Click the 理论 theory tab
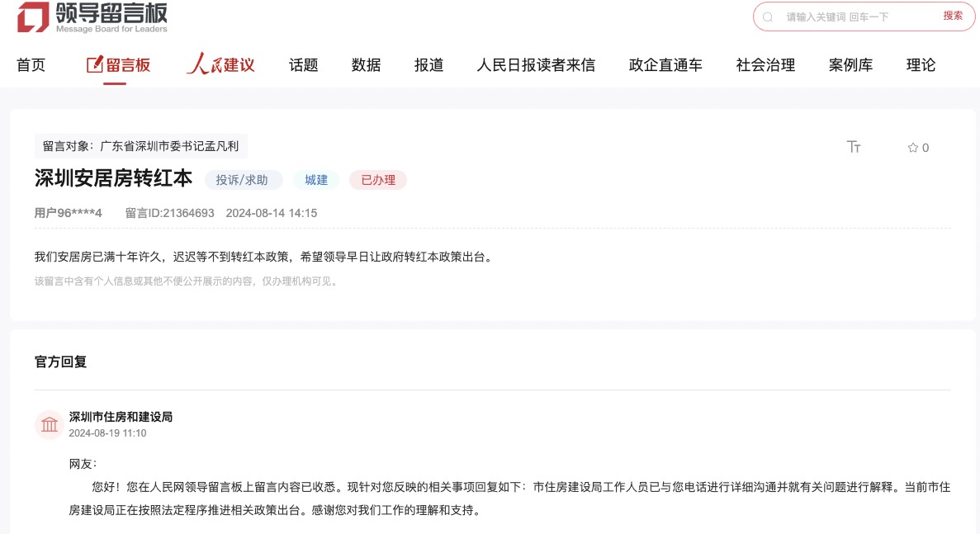The width and height of the screenshot is (980, 534). click(x=921, y=65)
